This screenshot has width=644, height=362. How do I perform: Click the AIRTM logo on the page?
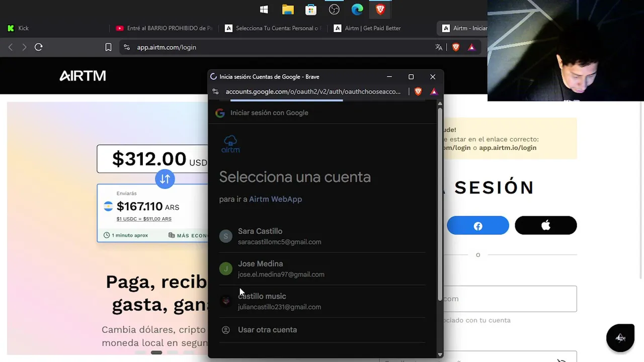pyautogui.click(x=83, y=76)
